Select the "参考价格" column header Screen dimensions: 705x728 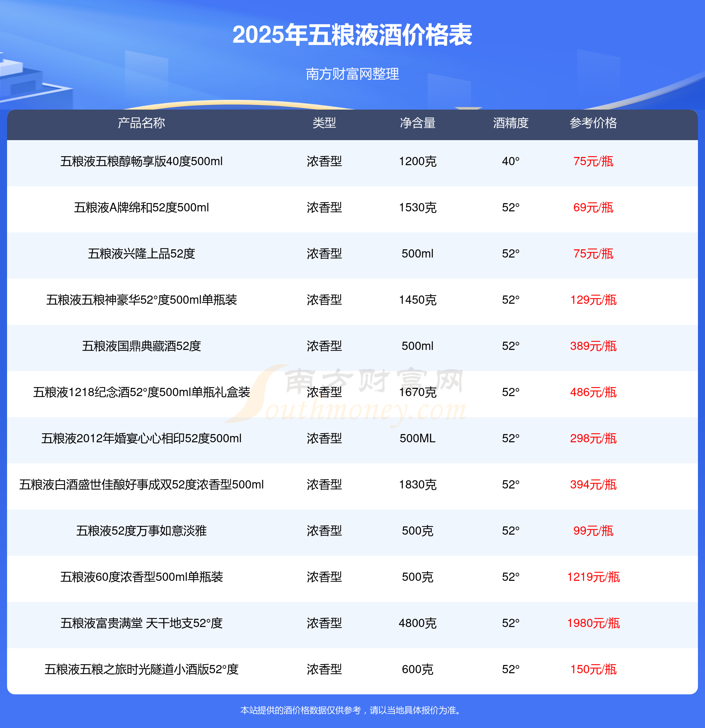tap(593, 123)
